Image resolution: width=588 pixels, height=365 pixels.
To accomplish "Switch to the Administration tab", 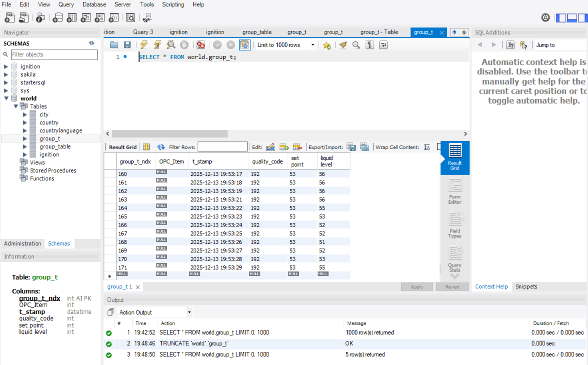I will 22,243.
